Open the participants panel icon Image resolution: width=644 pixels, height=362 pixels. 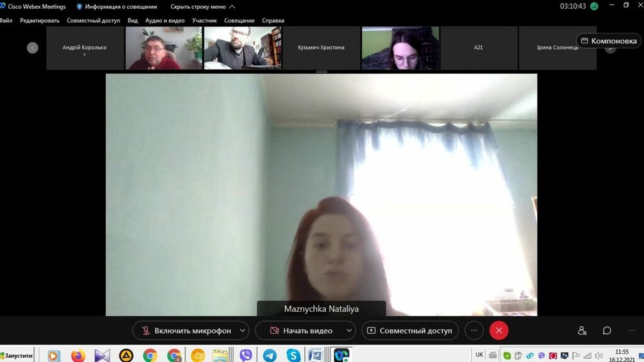pyautogui.click(x=582, y=331)
